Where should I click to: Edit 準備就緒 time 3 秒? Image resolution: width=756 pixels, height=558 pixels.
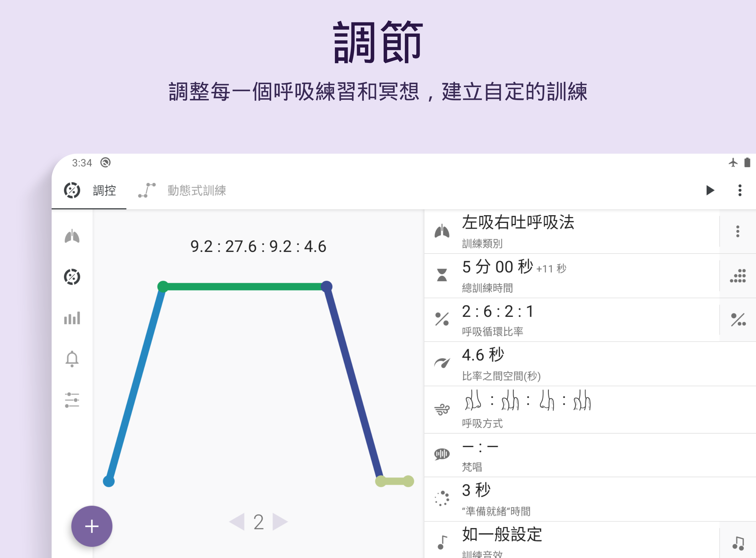pyautogui.click(x=590, y=499)
